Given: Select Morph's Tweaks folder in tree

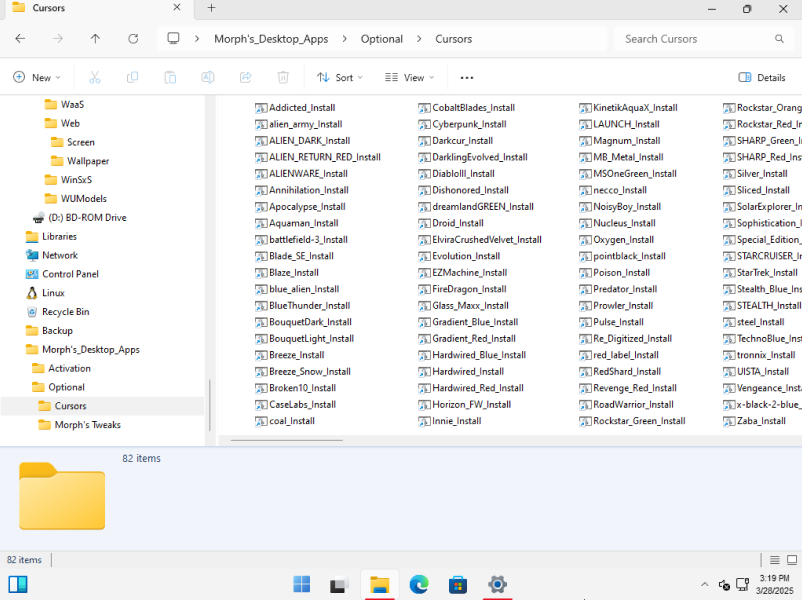Looking at the screenshot, I should [87, 425].
